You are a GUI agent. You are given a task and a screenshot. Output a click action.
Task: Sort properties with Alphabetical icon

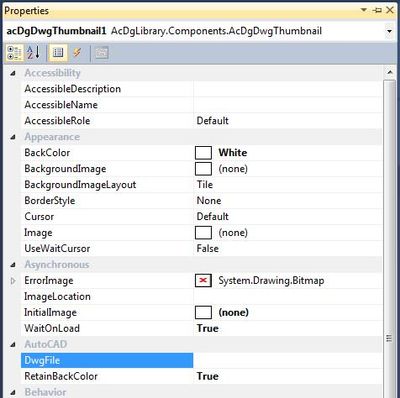tap(33, 53)
